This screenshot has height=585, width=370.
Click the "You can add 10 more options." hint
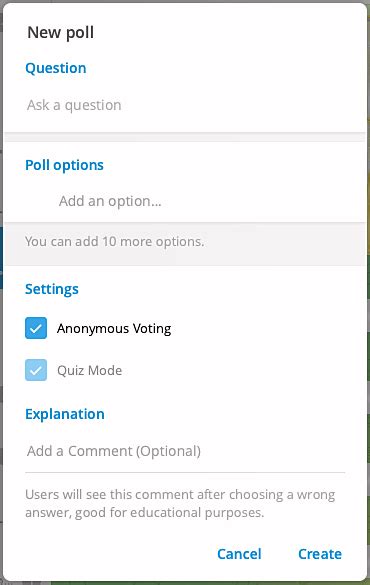[x=115, y=241]
